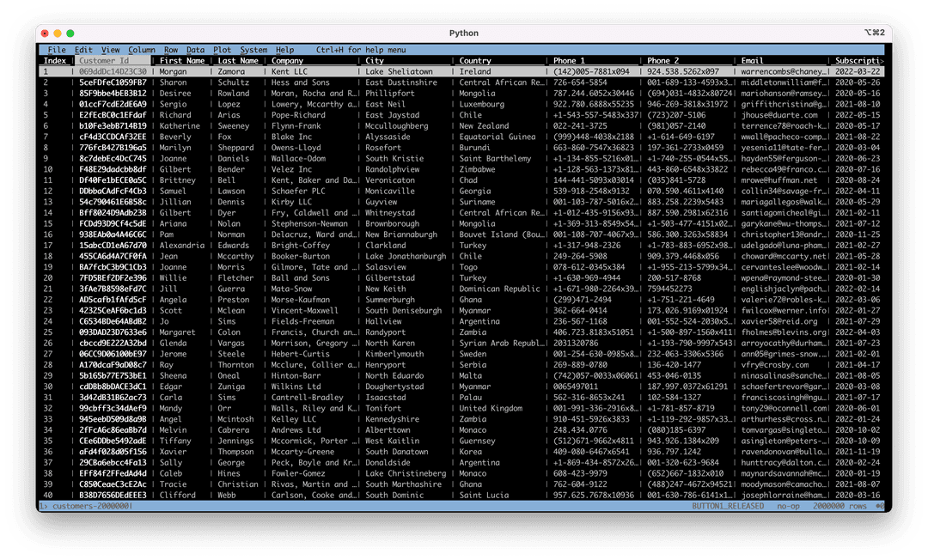The width and height of the screenshot is (928, 560).
Task: Open the View menu
Action: [x=110, y=50]
